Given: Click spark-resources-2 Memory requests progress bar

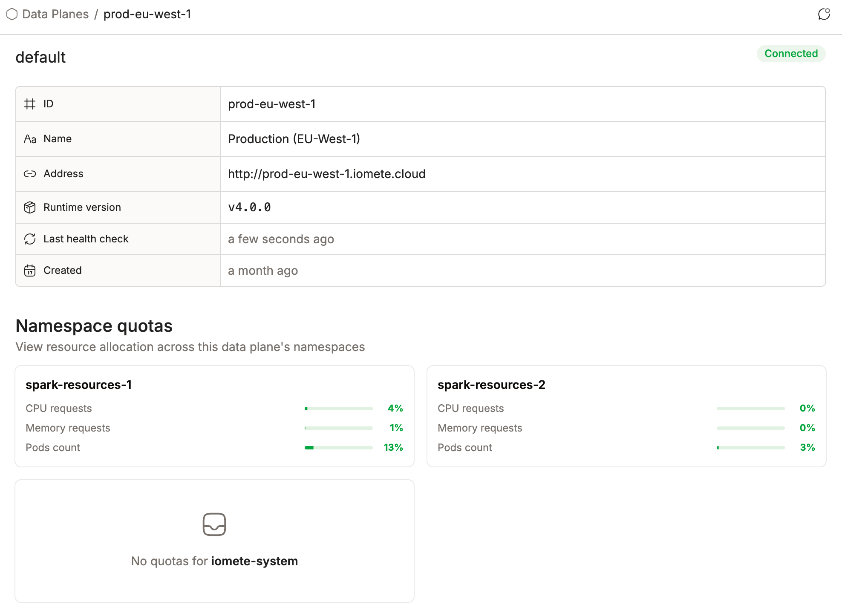Looking at the screenshot, I should pos(751,428).
